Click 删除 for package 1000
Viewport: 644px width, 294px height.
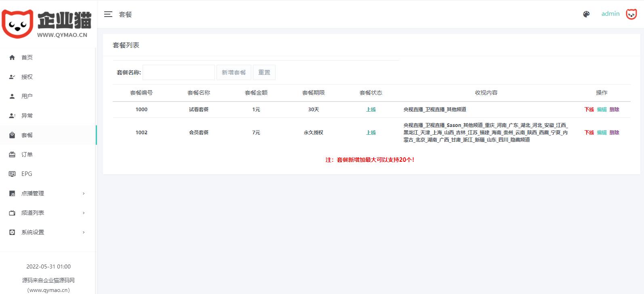[614, 110]
